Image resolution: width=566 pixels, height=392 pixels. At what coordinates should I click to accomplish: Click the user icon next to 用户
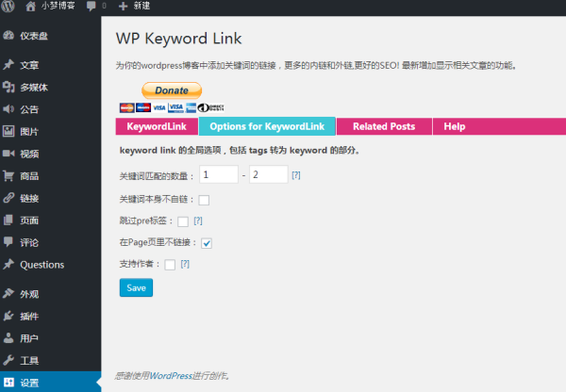pos(8,338)
